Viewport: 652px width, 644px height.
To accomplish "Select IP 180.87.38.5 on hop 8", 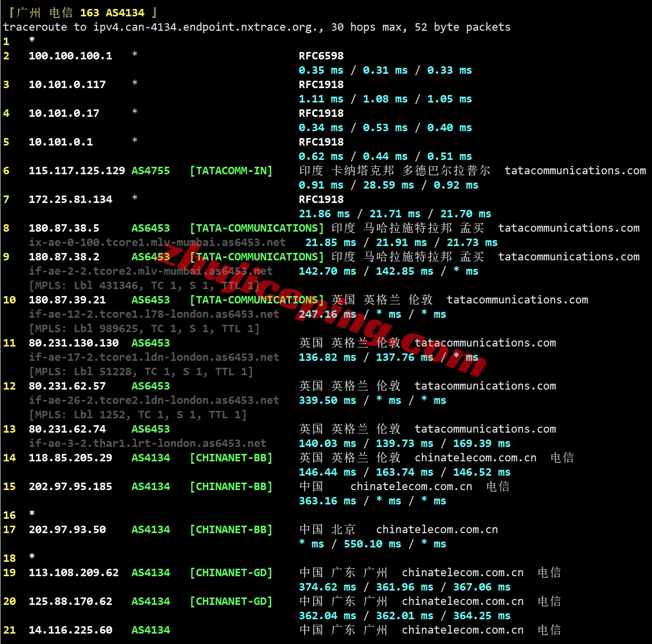I will tap(64, 228).
